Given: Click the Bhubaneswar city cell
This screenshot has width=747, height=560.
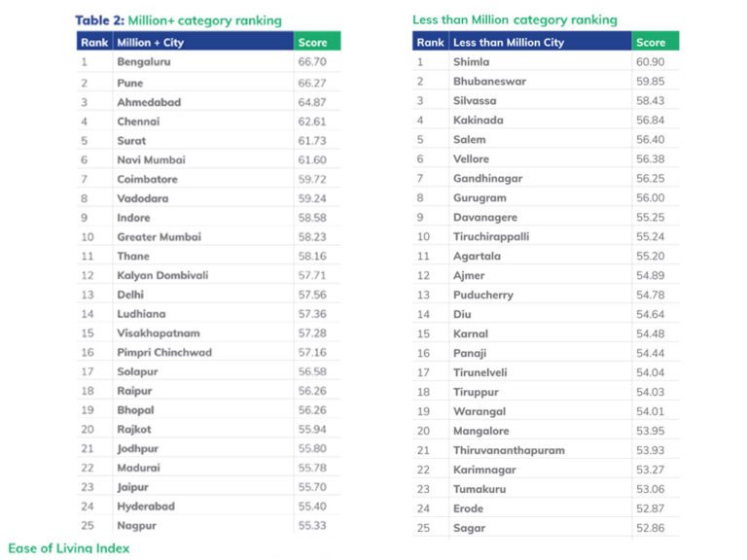Looking at the screenshot, I should (489, 82).
